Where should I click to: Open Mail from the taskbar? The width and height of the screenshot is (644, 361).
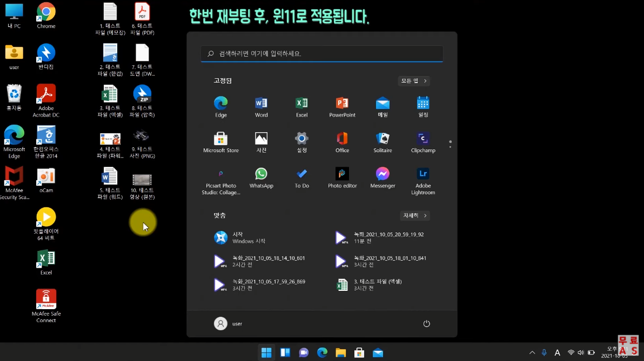378,352
